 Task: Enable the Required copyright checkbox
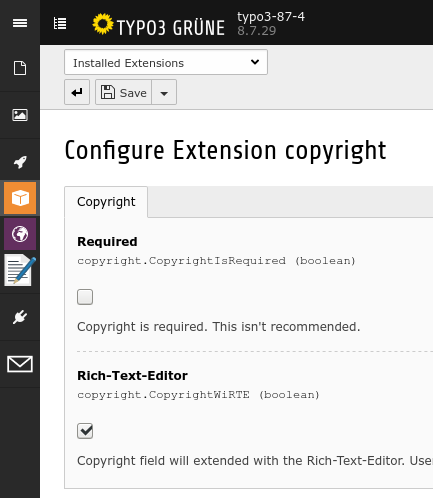coord(85,297)
